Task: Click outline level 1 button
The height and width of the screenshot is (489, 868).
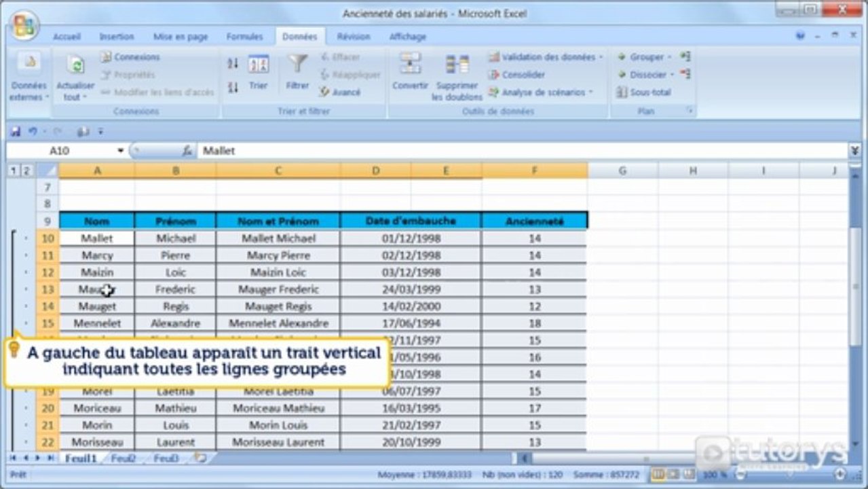Action: [x=13, y=171]
